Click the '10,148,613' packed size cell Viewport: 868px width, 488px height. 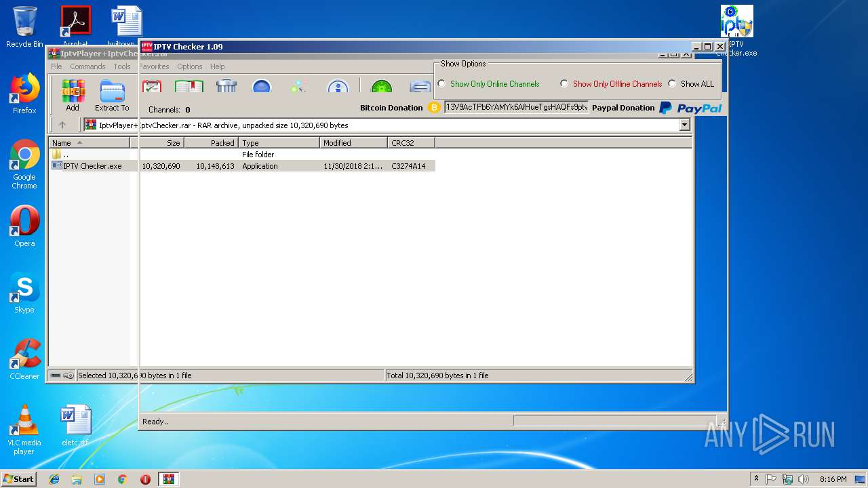[215, 166]
